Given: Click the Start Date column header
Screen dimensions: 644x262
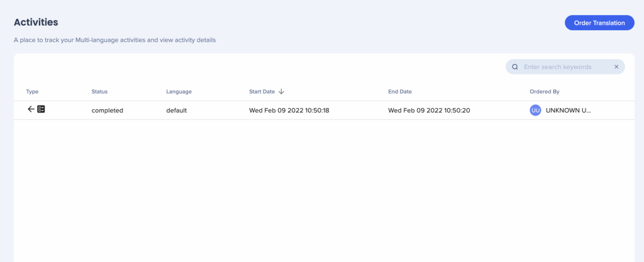Looking at the screenshot, I should point(262,92).
